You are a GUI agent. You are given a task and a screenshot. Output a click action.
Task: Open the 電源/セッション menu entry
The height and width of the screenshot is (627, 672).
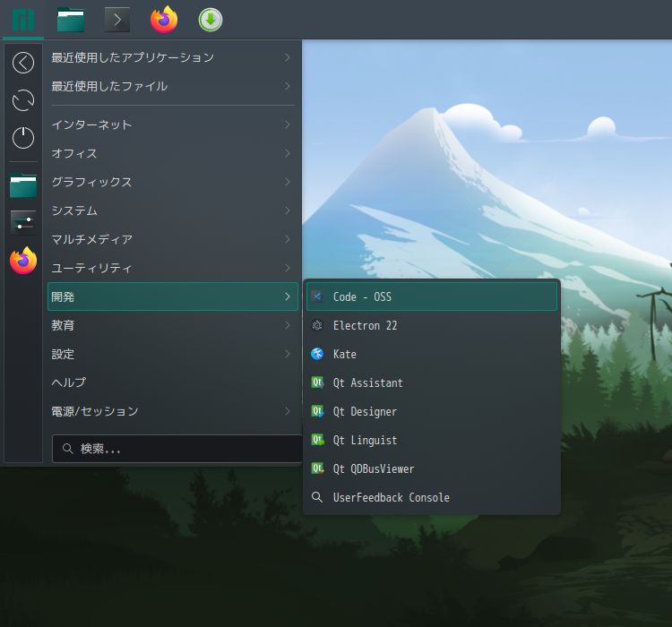point(173,411)
